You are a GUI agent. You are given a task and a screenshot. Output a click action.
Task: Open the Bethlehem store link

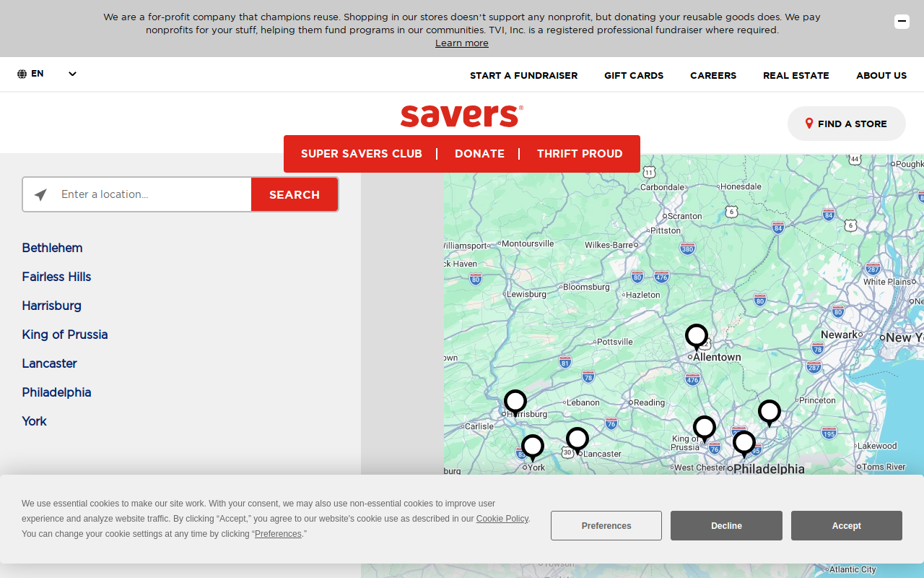click(x=52, y=248)
